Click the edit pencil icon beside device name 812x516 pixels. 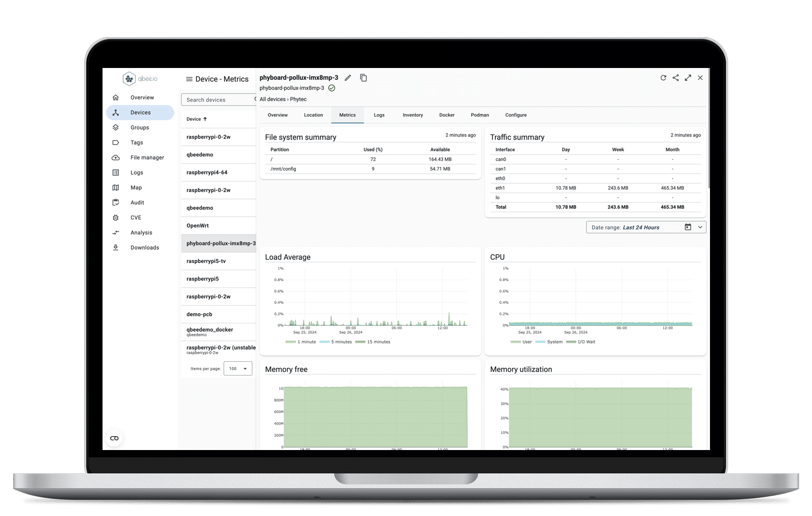tap(348, 78)
